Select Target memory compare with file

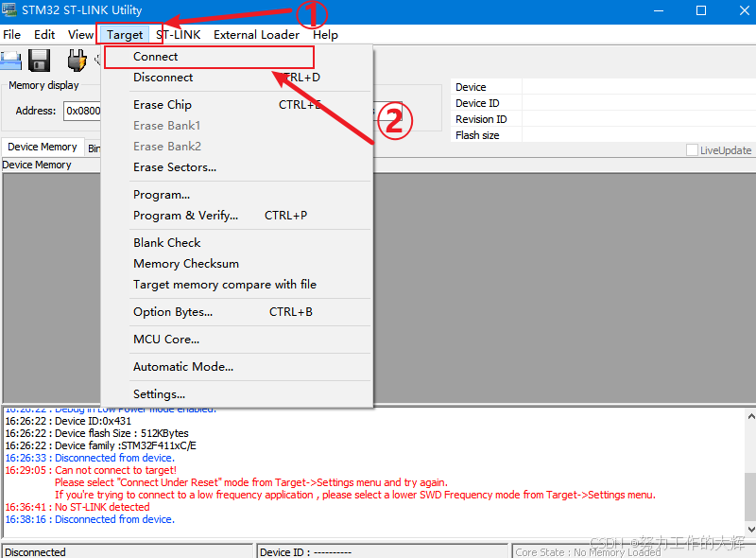pyautogui.click(x=237, y=285)
